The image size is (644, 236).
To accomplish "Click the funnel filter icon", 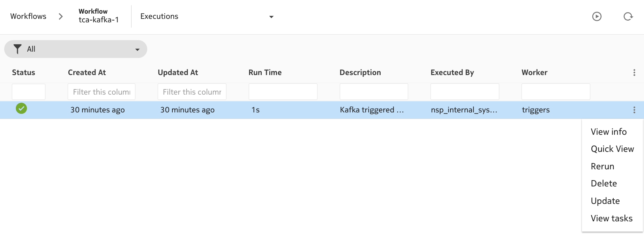I will pos(17,49).
